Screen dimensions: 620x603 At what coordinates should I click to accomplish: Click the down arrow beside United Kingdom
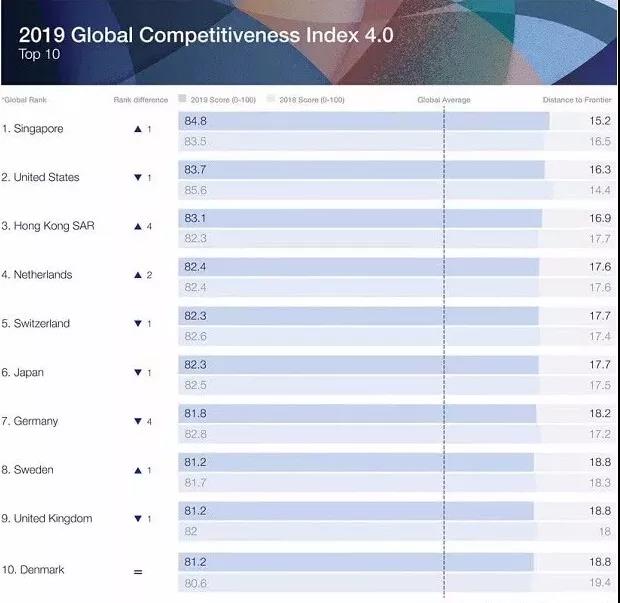click(137, 519)
